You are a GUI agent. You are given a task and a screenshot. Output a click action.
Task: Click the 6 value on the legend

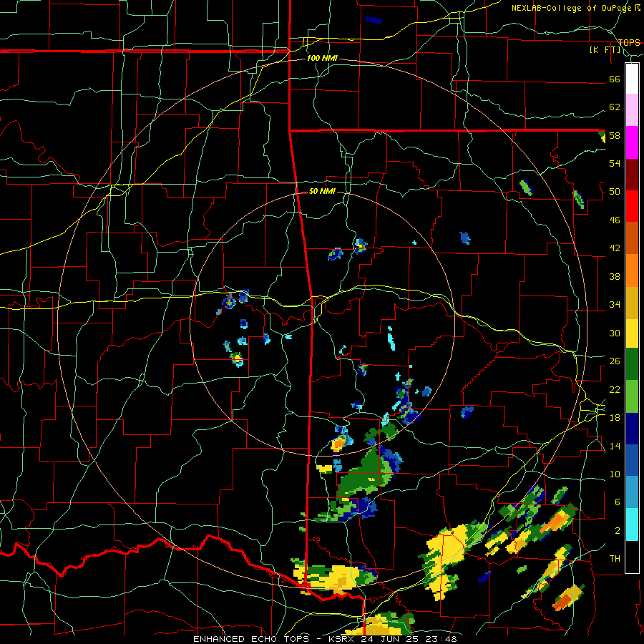(618, 502)
